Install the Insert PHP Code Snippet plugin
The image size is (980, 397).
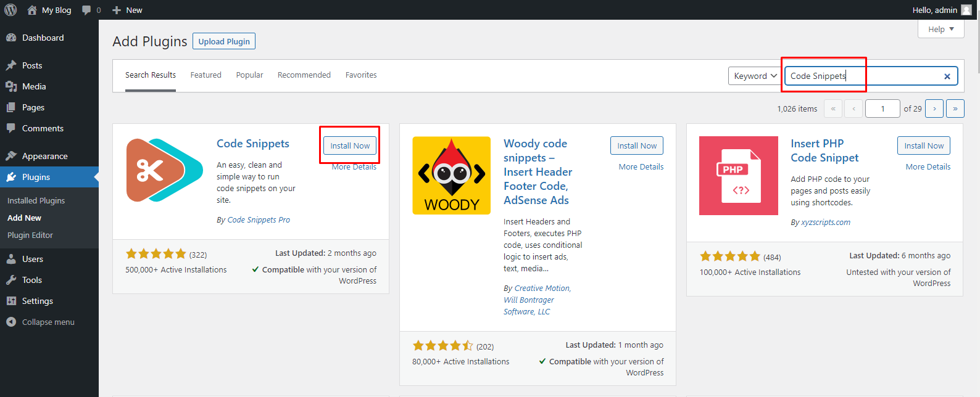924,145
